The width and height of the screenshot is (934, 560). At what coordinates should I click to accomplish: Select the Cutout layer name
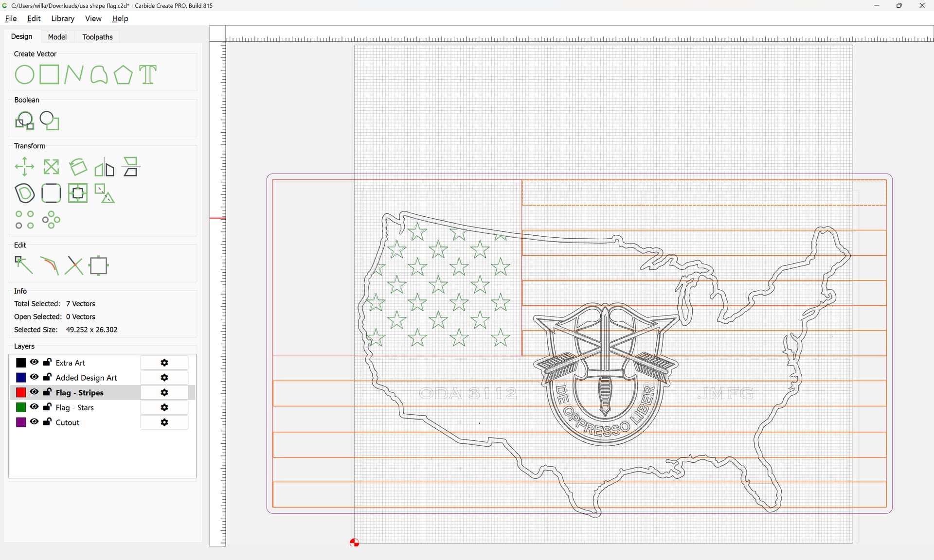[67, 422]
